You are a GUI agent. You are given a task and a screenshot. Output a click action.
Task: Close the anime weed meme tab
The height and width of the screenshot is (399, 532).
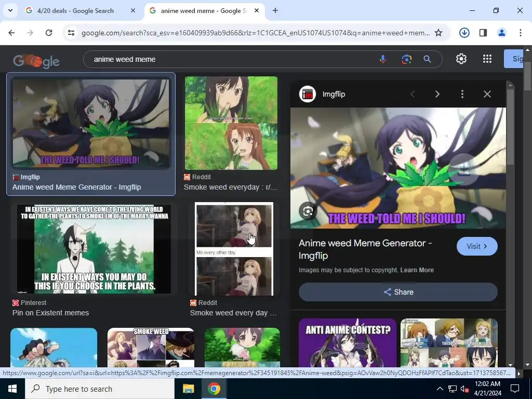(x=257, y=10)
